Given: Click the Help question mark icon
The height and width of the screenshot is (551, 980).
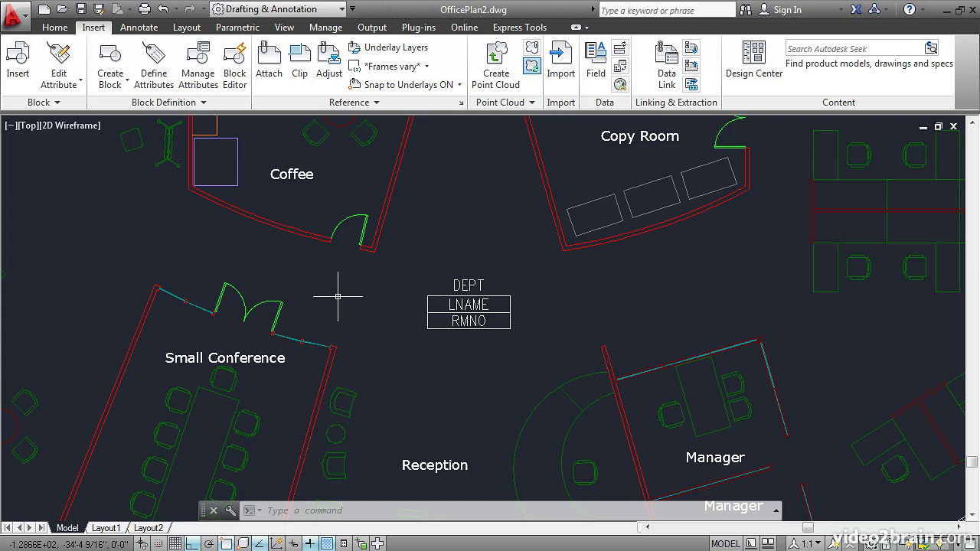Looking at the screenshot, I should click(x=910, y=9).
